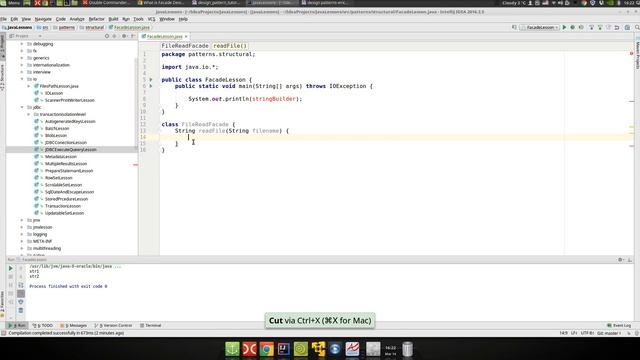Toggle the Version Control tool window
This screenshot has width=640, height=360.
(x=113, y=325)
